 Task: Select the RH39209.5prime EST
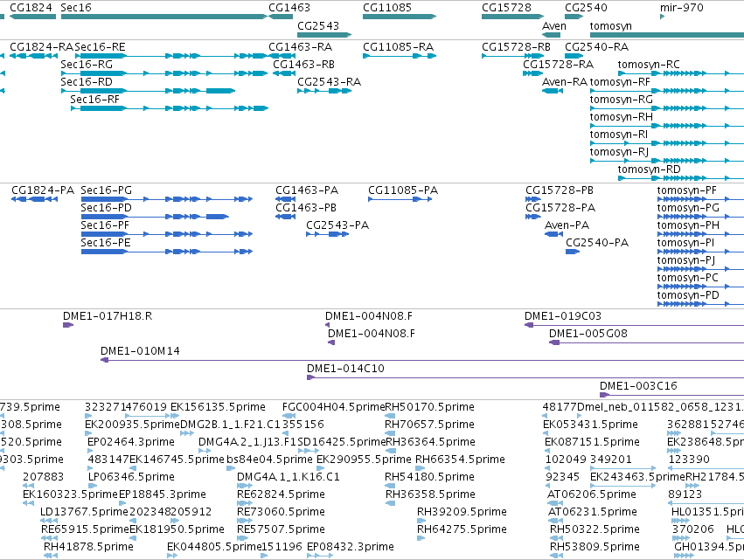tap(421, 521)
